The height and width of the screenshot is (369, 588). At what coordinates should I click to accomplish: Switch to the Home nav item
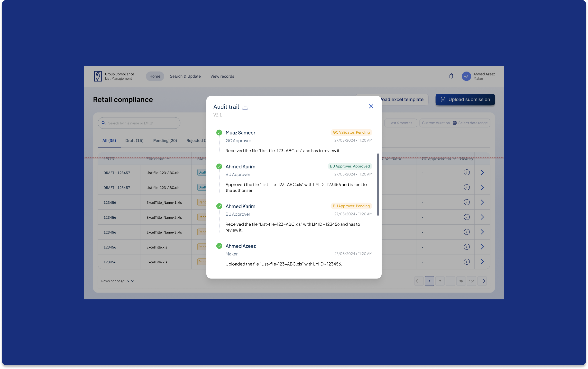coord(155,76)
